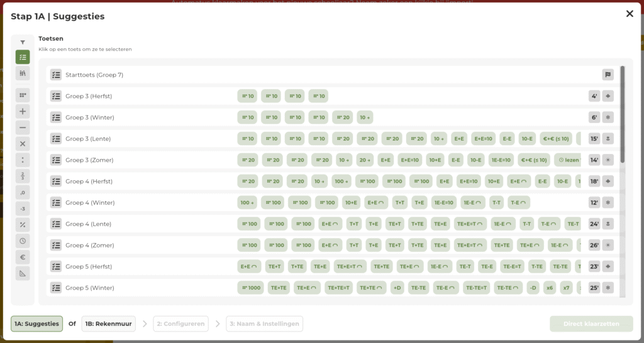Select the Groep 3 (Winter) test

(x=332, y=117)
